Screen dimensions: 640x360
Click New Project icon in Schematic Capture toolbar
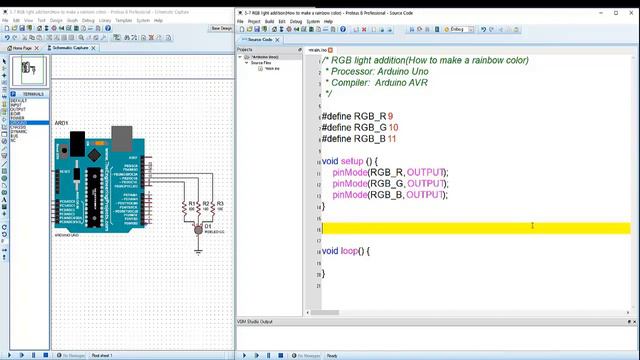[7, 28]
